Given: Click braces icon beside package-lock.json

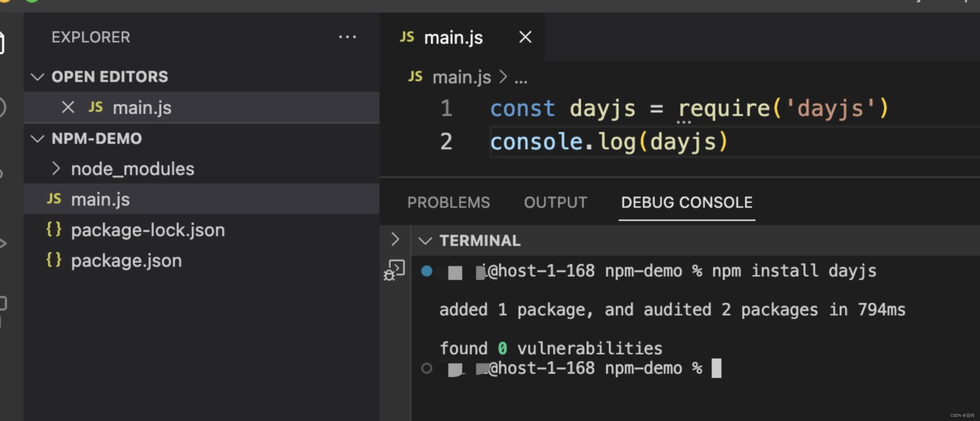Looking at the screenshot, I should [x=54, y=229].
